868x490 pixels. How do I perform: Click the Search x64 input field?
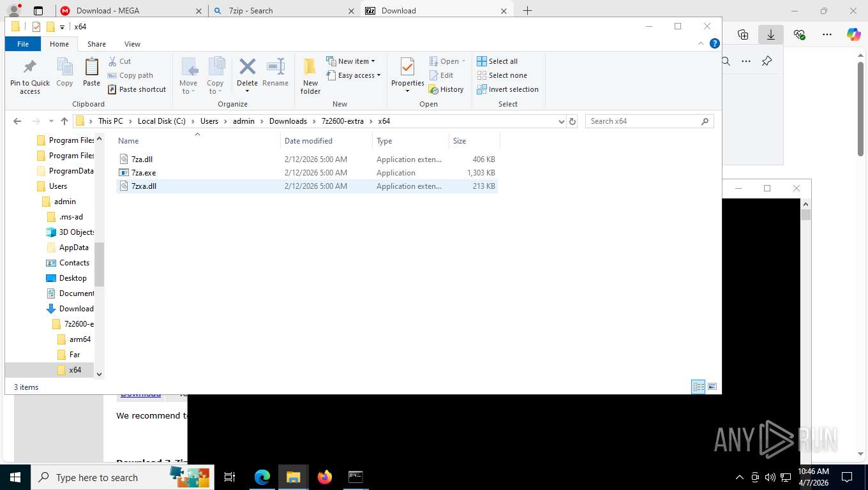coord(650,121)
